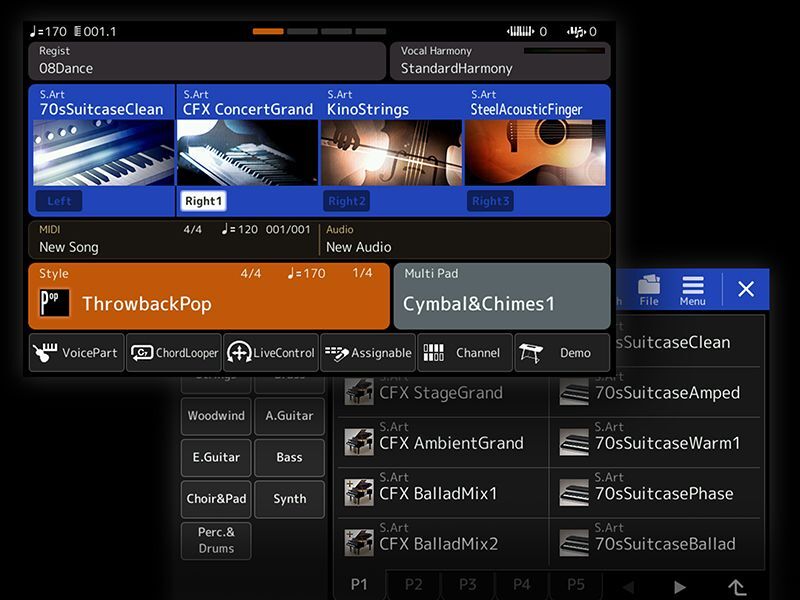Open the Multi Pad Cymbal&Chimes1 selector

(x=502, y=296)
